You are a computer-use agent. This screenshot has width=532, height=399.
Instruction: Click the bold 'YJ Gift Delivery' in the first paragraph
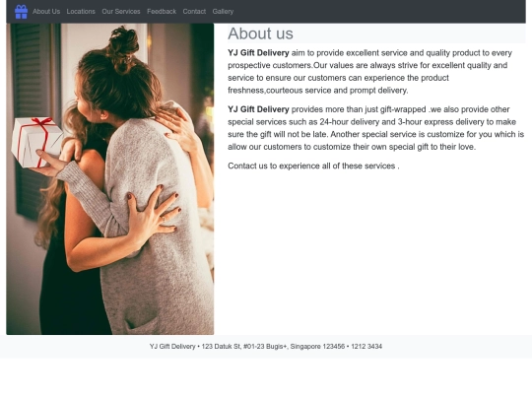[258, 53]
